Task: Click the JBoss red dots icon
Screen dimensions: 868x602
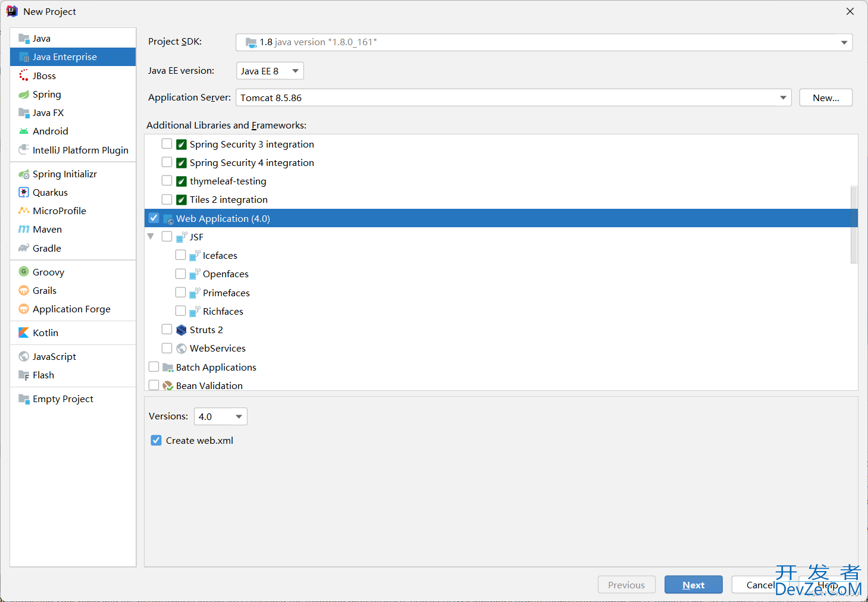Action: [x=24, y=76]
